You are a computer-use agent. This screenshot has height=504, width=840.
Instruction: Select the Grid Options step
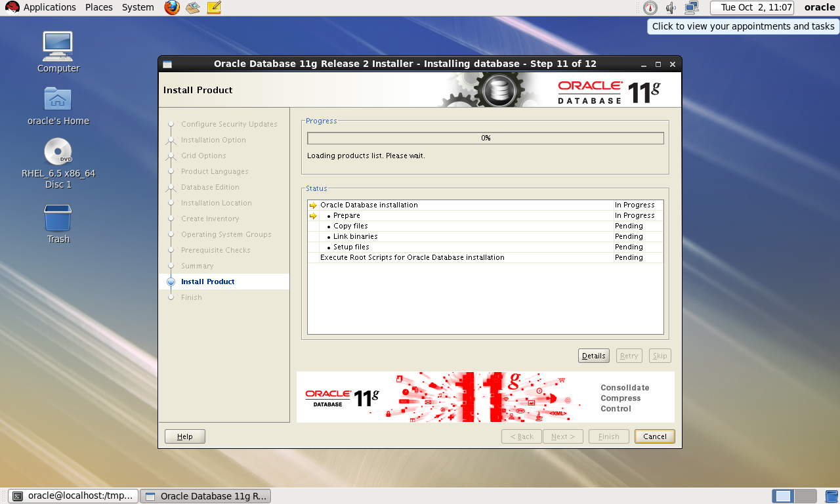click(203, 156)
